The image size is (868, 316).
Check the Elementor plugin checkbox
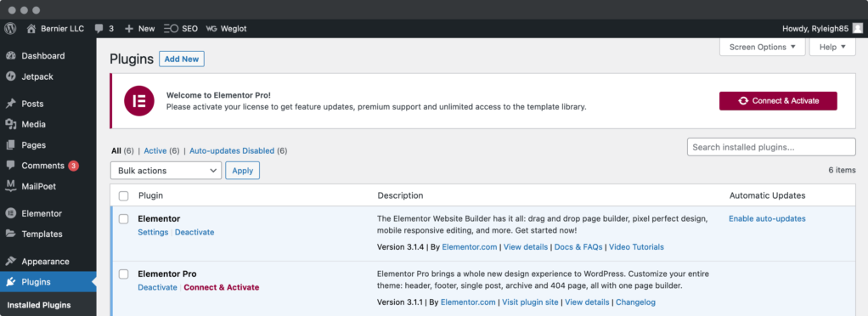(124, 219)
